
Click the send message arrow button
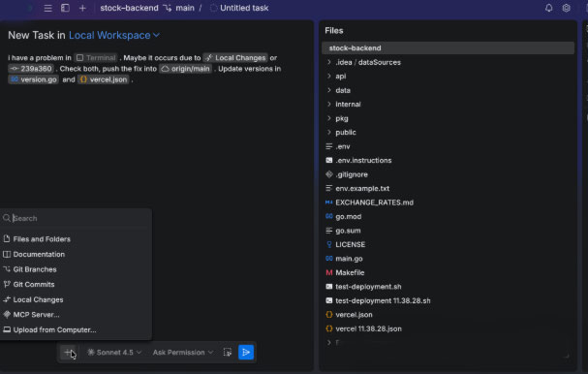coord(246,353)
